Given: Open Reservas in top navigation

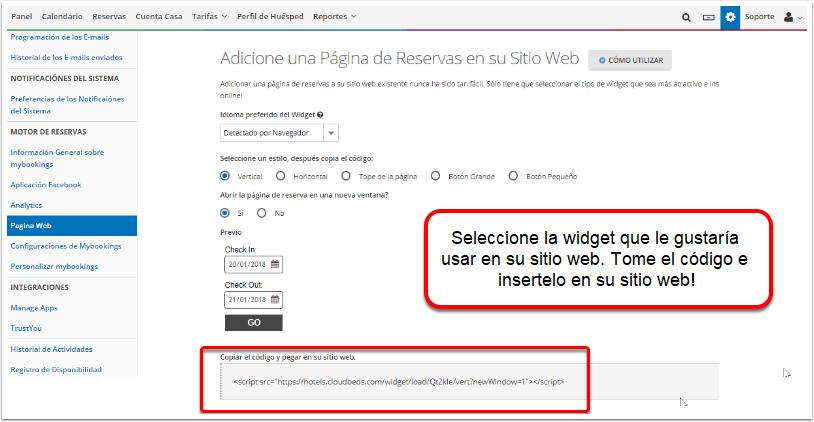Looking at the screenshot, I should 109,17.
